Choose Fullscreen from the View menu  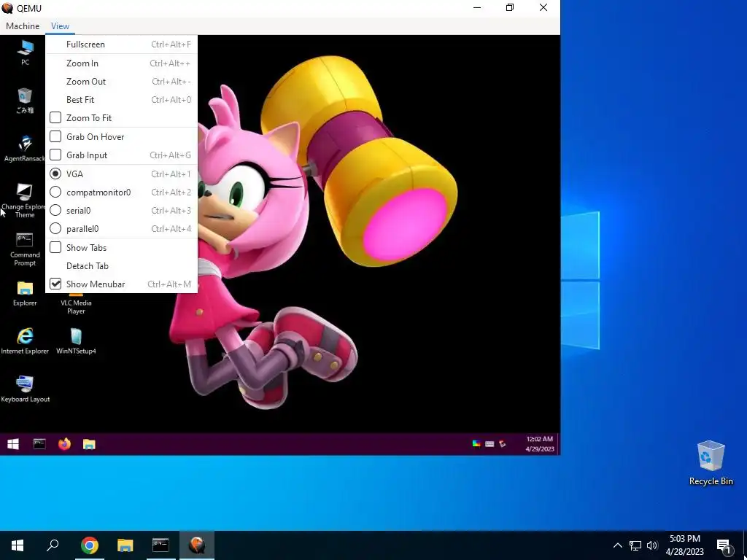tap(122, 44)
